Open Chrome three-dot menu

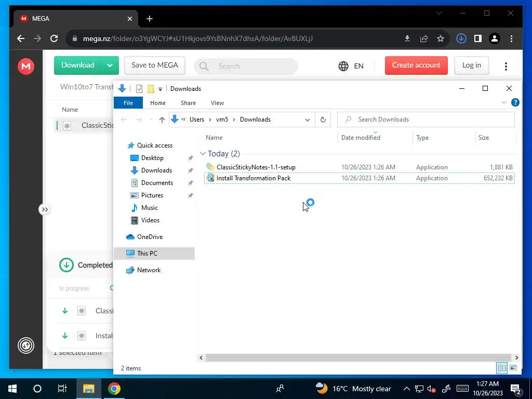tap(511, 38)
